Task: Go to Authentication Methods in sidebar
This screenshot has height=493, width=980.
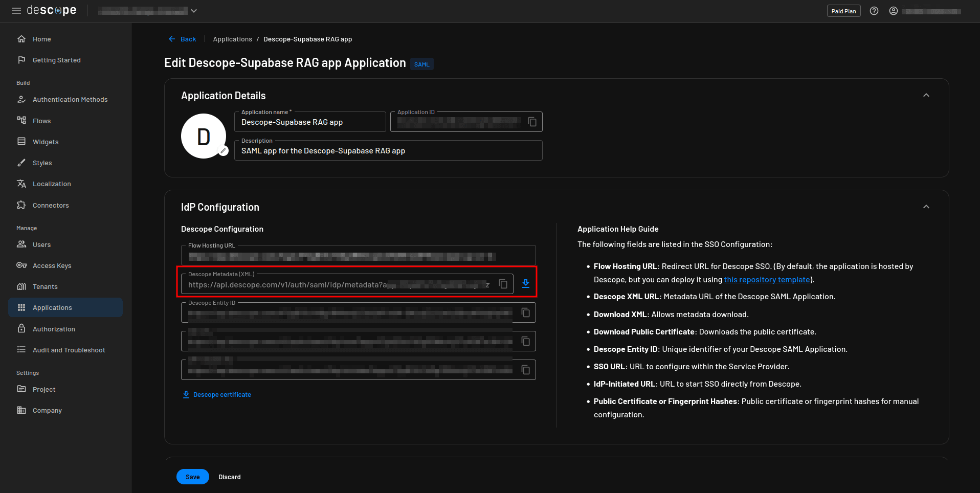Action: [x=70, y=100]
